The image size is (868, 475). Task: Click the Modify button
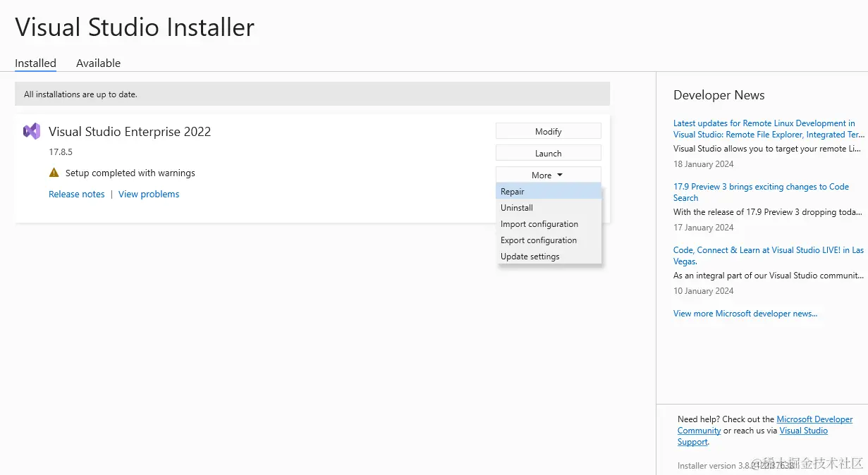click(x=548, y=131)
